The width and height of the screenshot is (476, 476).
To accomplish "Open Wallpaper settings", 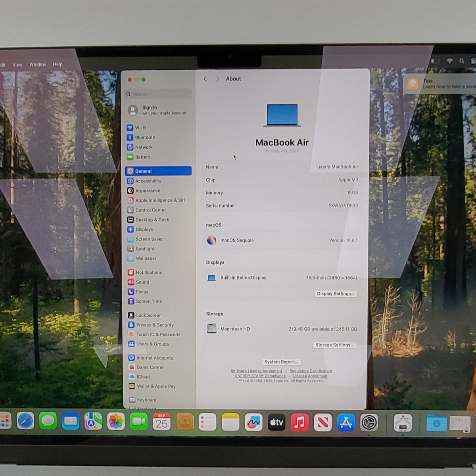I will pyautogui.click(x=142, y=258).
